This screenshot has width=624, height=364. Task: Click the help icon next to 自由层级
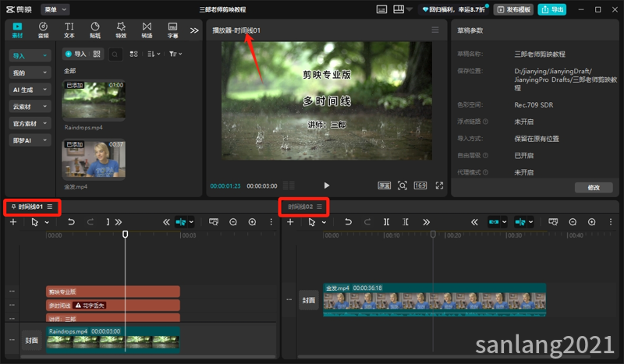pos(485,156)
